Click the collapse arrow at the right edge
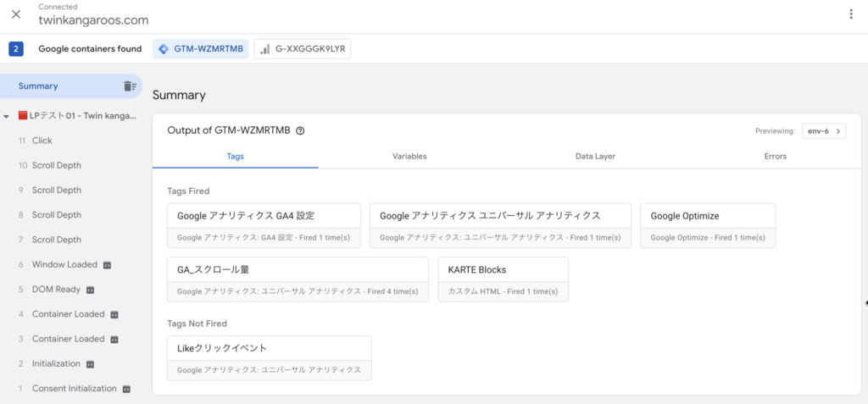The height and width of the screenshot is (404, 868). (x=865, y=302)
